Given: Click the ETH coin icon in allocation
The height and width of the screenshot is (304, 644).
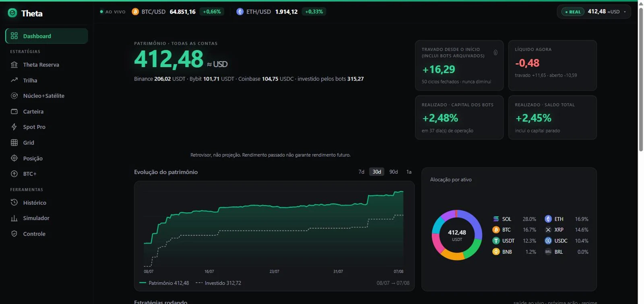Looking at the screenshot, I should point(548,219).
